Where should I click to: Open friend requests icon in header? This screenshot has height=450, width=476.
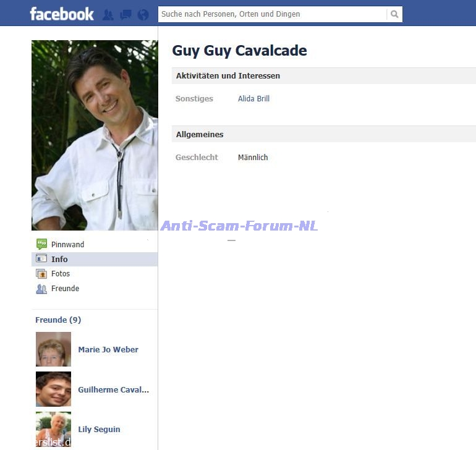point(108,15)
